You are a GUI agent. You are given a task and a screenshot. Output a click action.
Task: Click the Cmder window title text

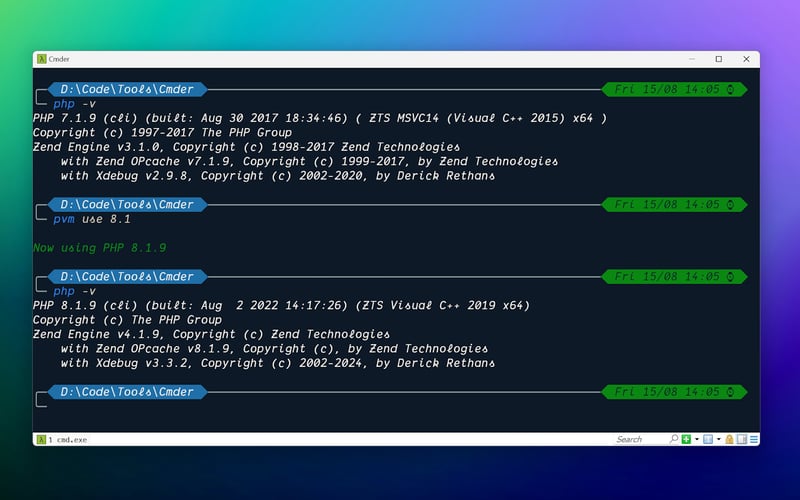click(x=59, y=59)
